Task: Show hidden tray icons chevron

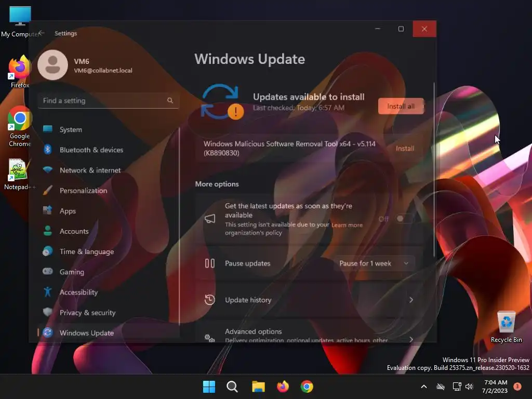Action: point(424,387)
